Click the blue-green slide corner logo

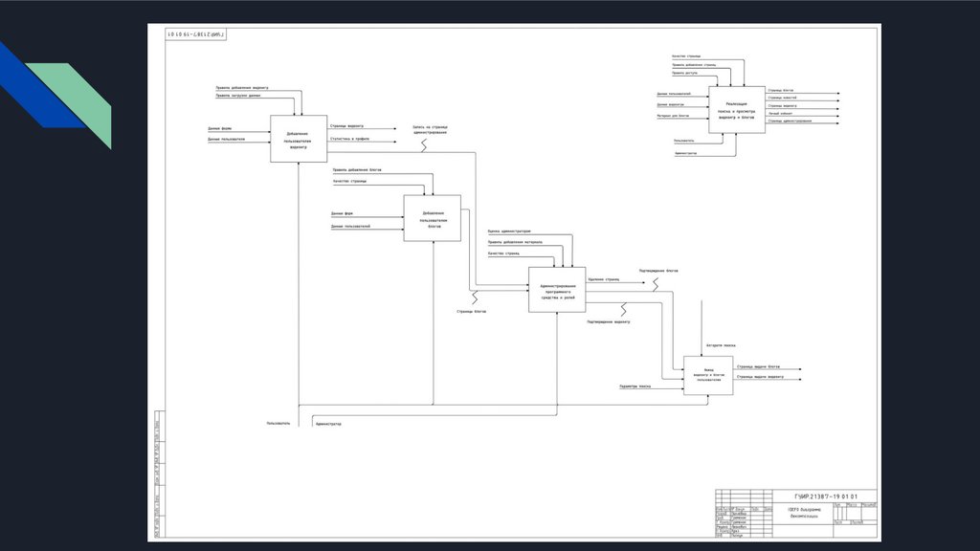(56, 96)
